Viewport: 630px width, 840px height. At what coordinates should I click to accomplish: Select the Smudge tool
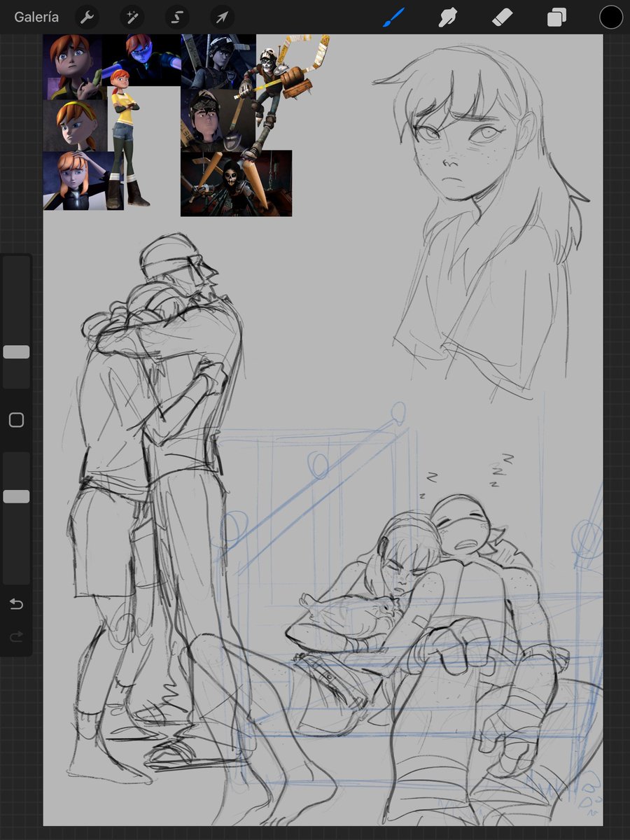click(448, 17)
